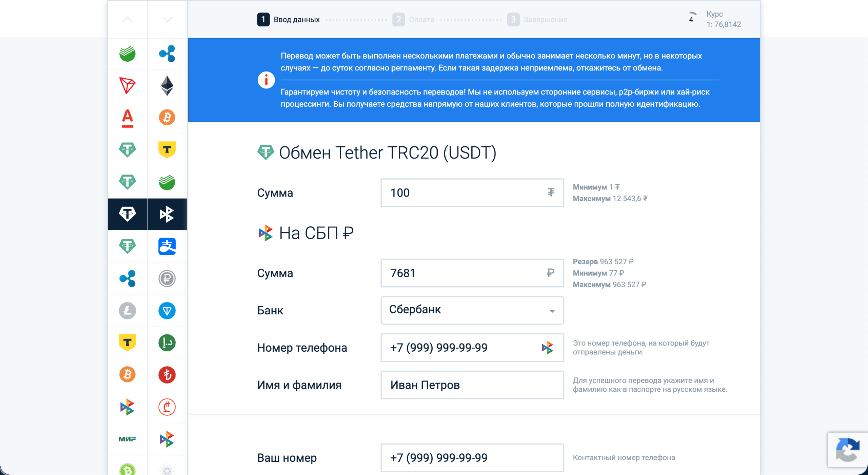Choose the gray ruble coin icon

pyautogui.click(x=167, y=278)
